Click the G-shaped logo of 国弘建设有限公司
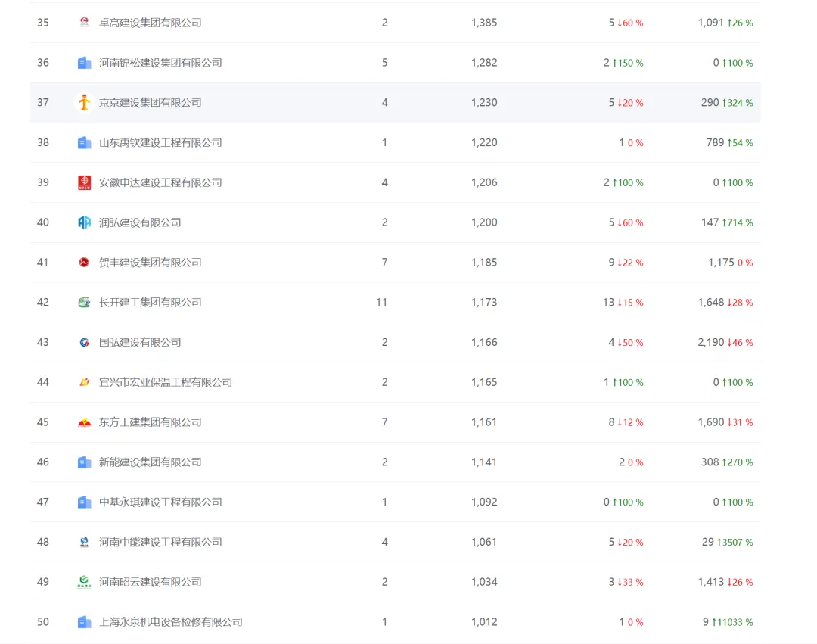This screenshot has width=817, height=644. pos(84,342)
